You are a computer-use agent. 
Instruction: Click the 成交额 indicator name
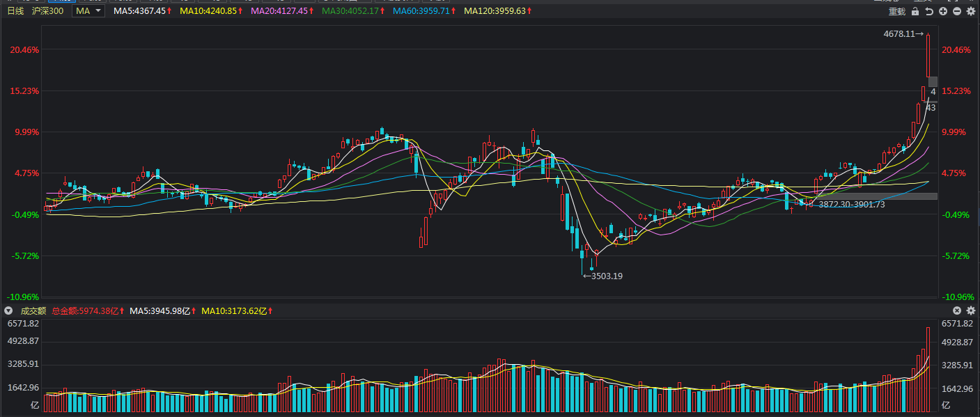[33, 310]
